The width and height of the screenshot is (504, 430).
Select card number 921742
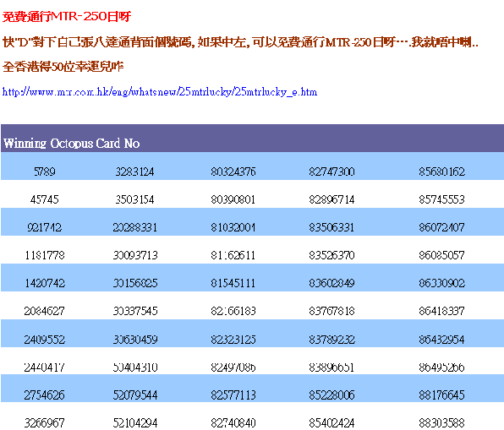click(45, 227)
